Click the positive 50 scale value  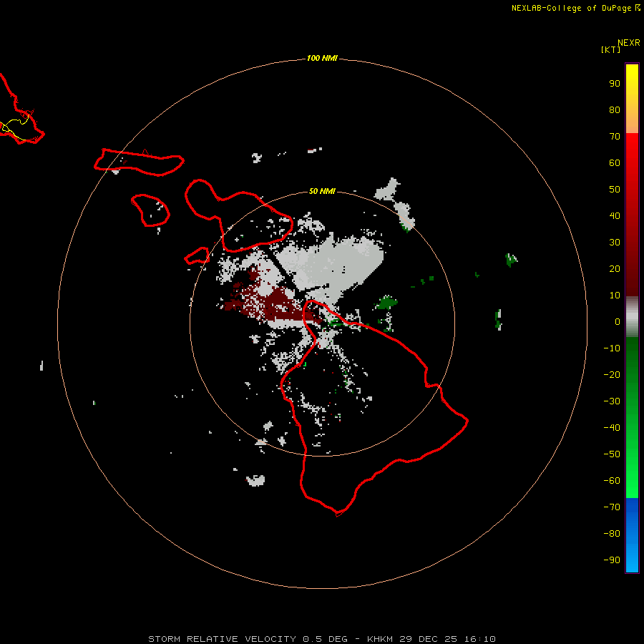pyautogui.click(x=615, y=190)
